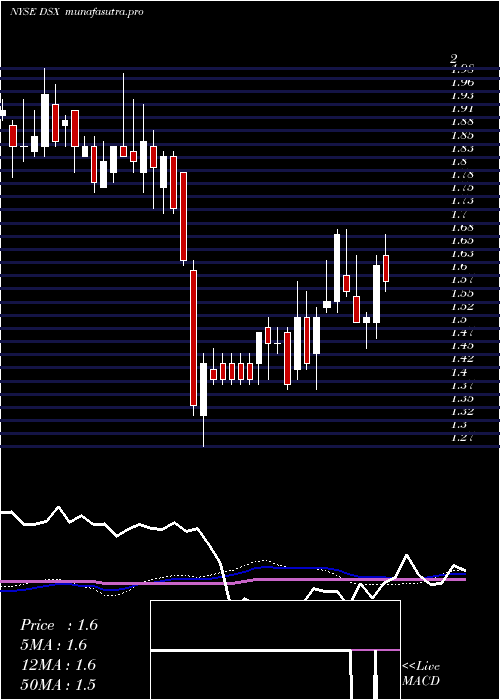This screenshot has height=700, width=500.
Task: Click the 1.93 price axis label
Action: 462,96
